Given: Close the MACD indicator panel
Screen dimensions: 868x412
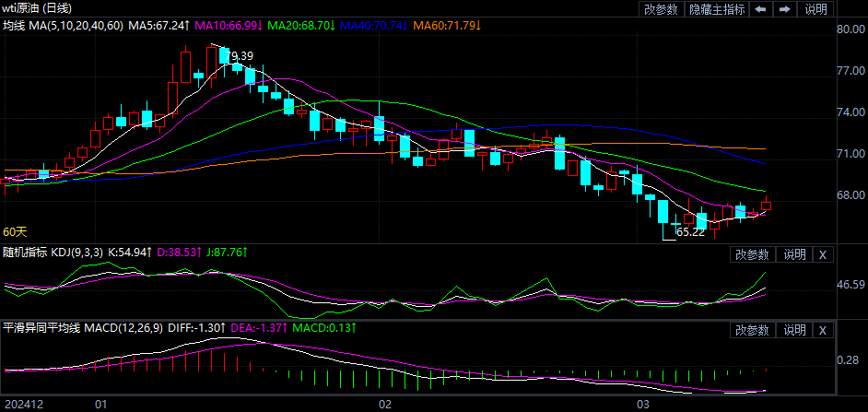Looking at the screenshot, I should click(x=823, y=330).
